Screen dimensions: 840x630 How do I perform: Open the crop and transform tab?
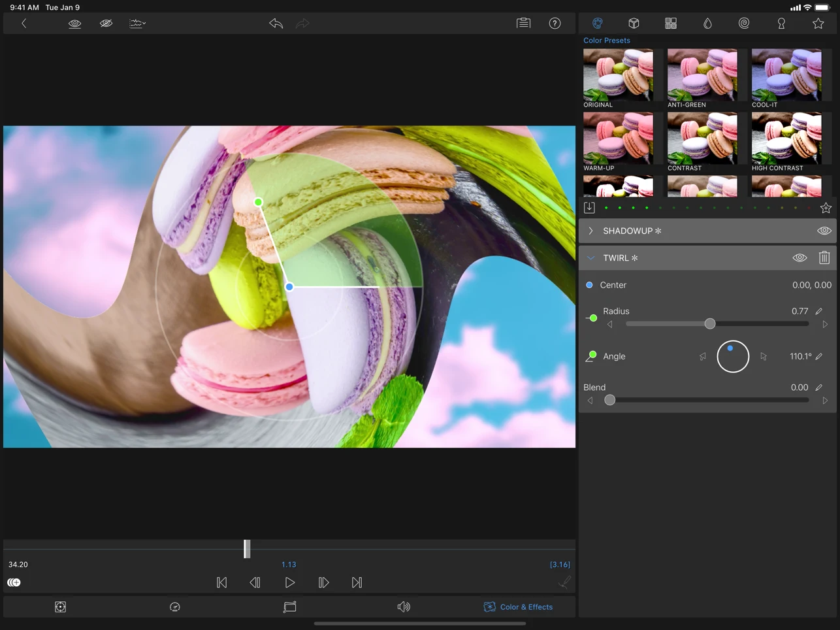pyautogui.click(x=289, y=607)
